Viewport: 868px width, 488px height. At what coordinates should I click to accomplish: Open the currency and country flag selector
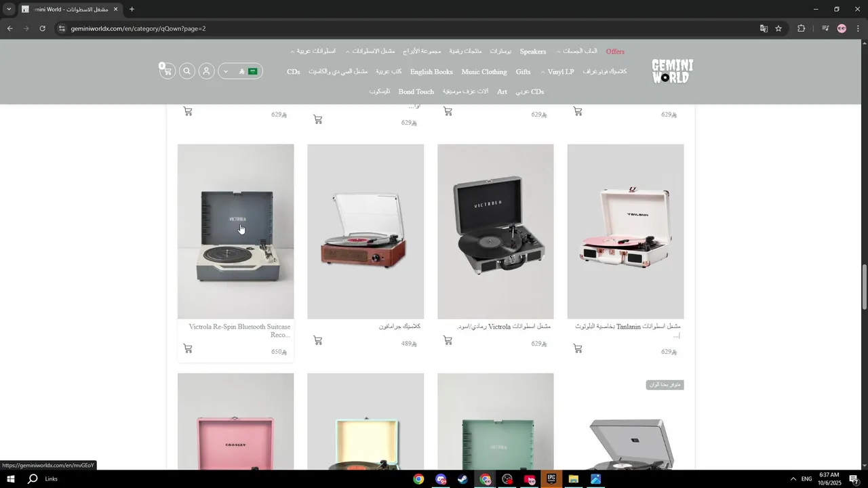coord(240,71)
